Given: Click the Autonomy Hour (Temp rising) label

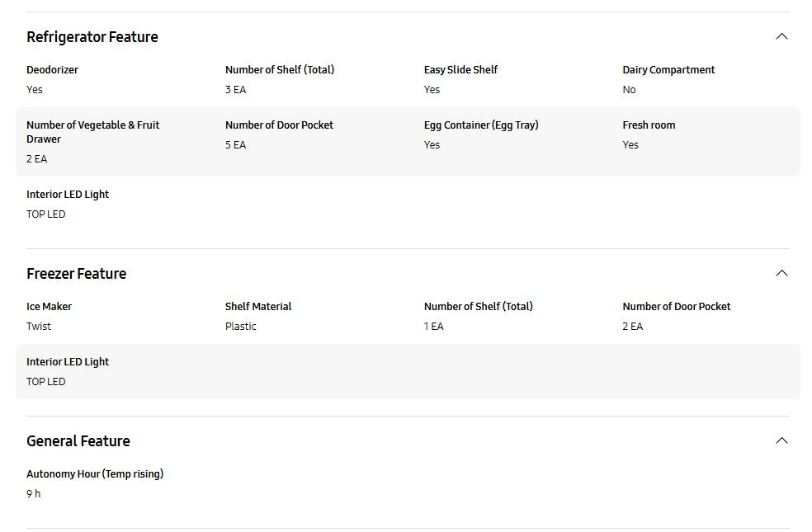Looking at the screenshot, I should tap(95, 474).
